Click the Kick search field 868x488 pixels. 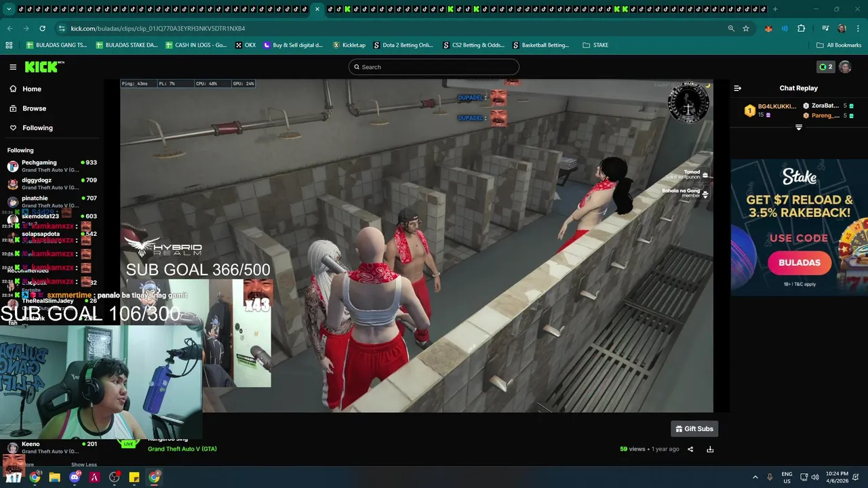[434, 67]
